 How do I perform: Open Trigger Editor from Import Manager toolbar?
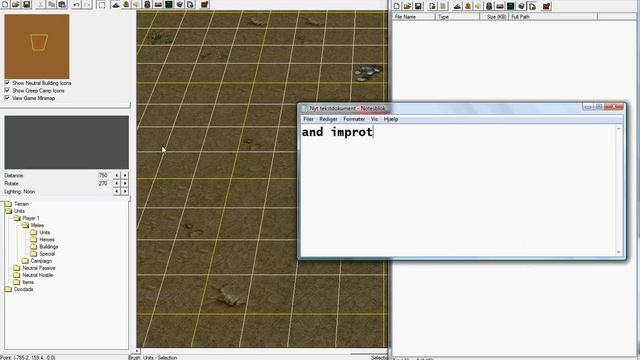468,6
